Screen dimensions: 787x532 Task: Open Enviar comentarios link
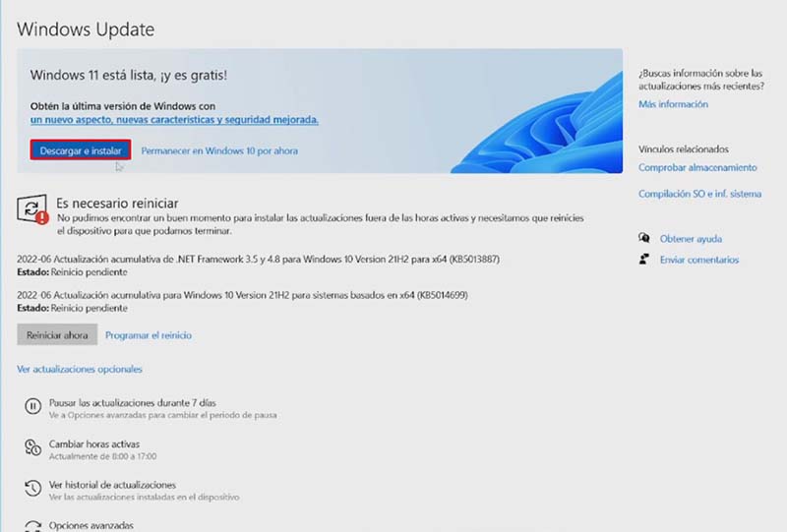[x=699, y=260]
